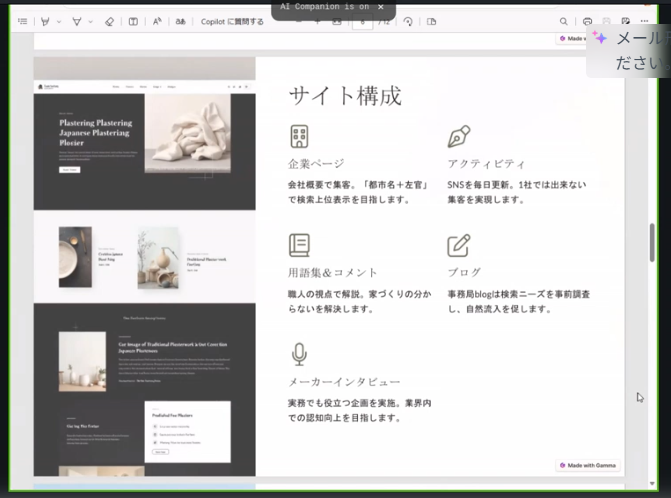Screen dimensions: 671x498
Task: Open the search (magnifier) in PDF
Action: click(564, 21)
